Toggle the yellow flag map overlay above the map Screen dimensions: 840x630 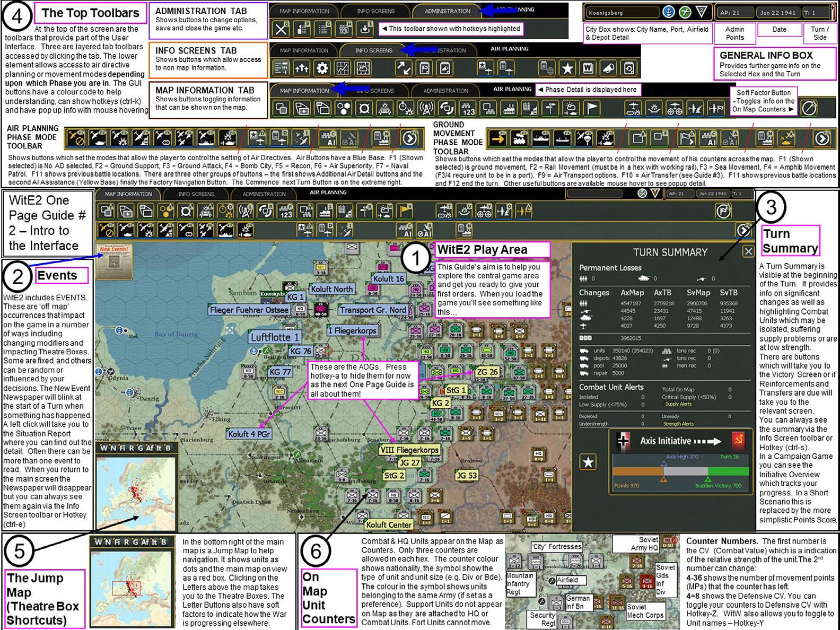406,211
